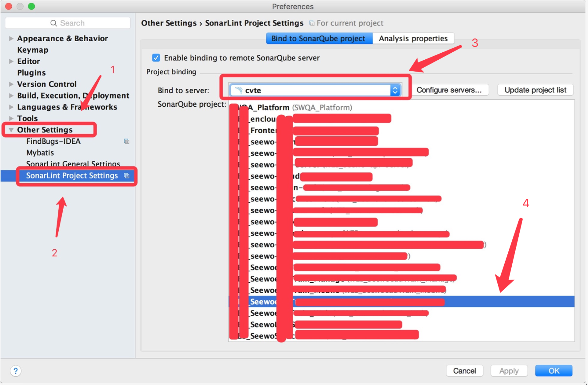Select FindBugs-IDEA settings
This screenshot has height=385, width=588.
pyautogui.click(x=53, y=141)
